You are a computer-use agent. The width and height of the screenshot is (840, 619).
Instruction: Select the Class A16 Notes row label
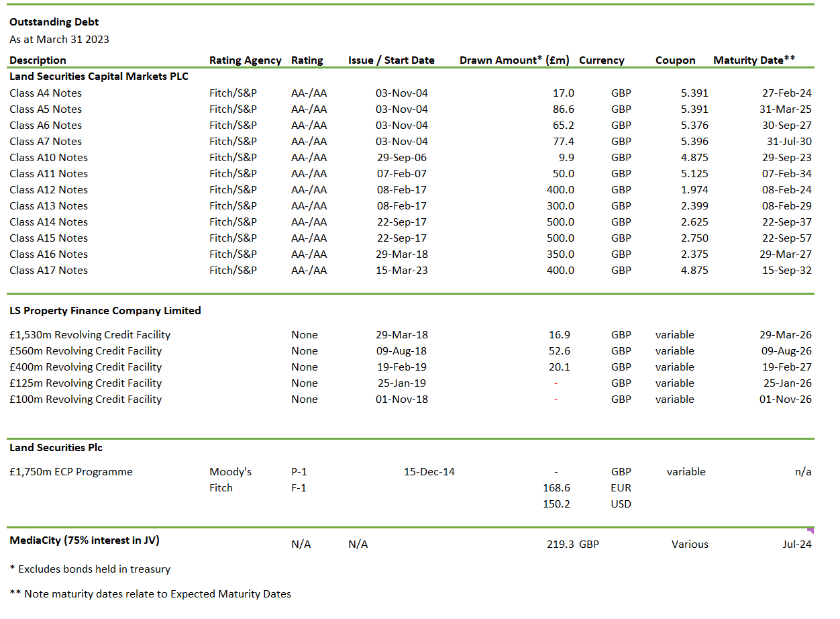[x=48, y=254]
